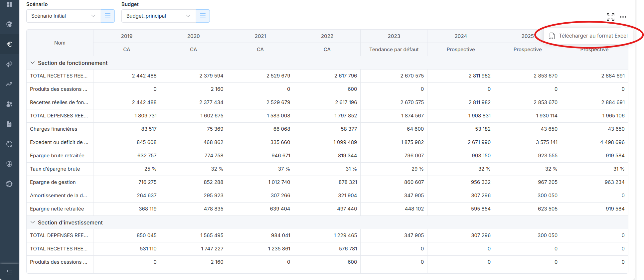Click the refresh sync arrows sidebar icon
Viewport: 644px width, 280px height.
point(9,144)
